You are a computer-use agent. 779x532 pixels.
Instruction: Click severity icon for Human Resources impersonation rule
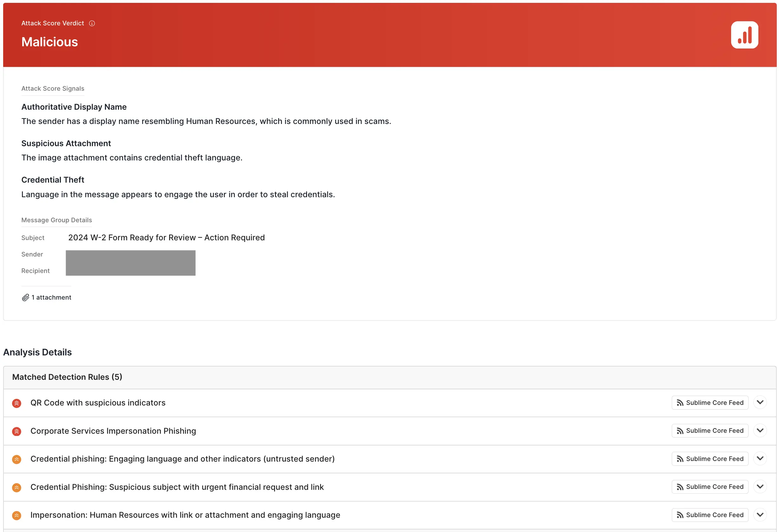pyautogui.click(x=16, y=515)
